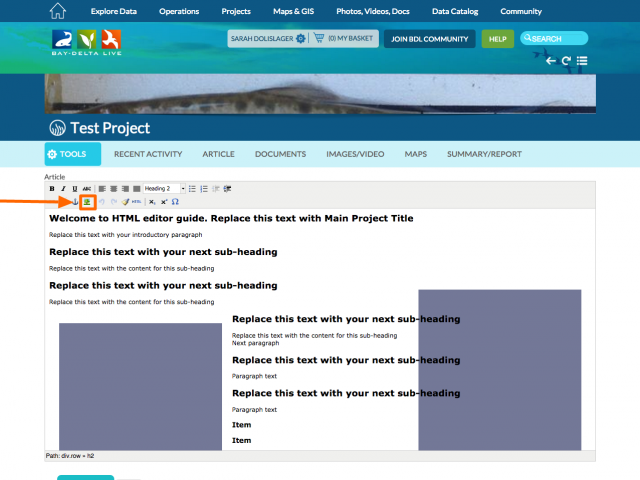
Task: Click the Superscript icon
Action: (x=163, y=202)
